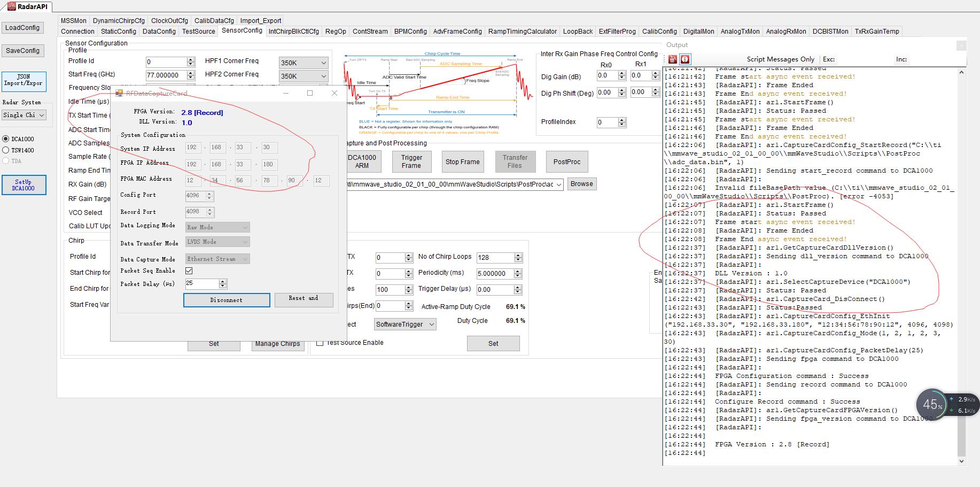The width and height of the screenshot is (980, 487).
Task: Open the DynamicChirpCfg tab
Action: tap(119, 21)
